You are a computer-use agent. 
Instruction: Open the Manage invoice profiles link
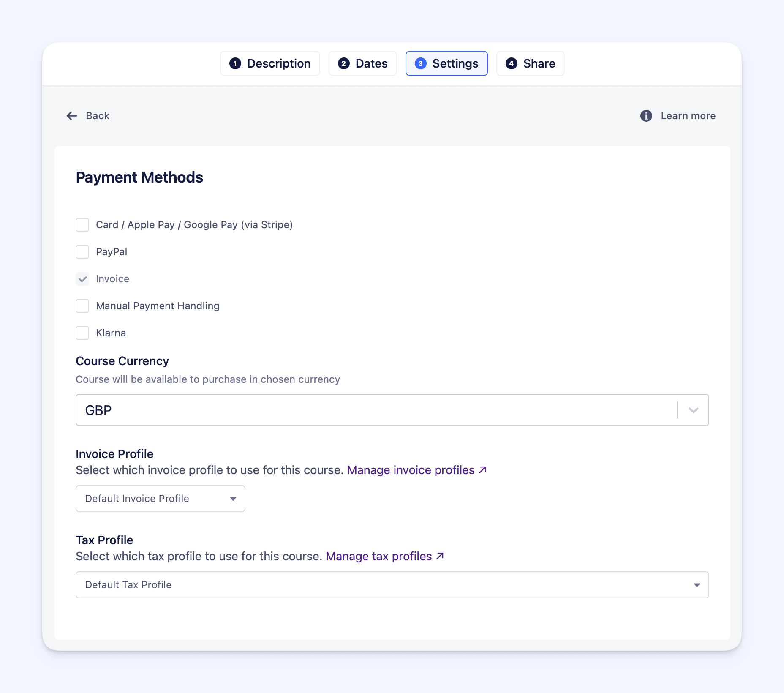coord(411,470)
